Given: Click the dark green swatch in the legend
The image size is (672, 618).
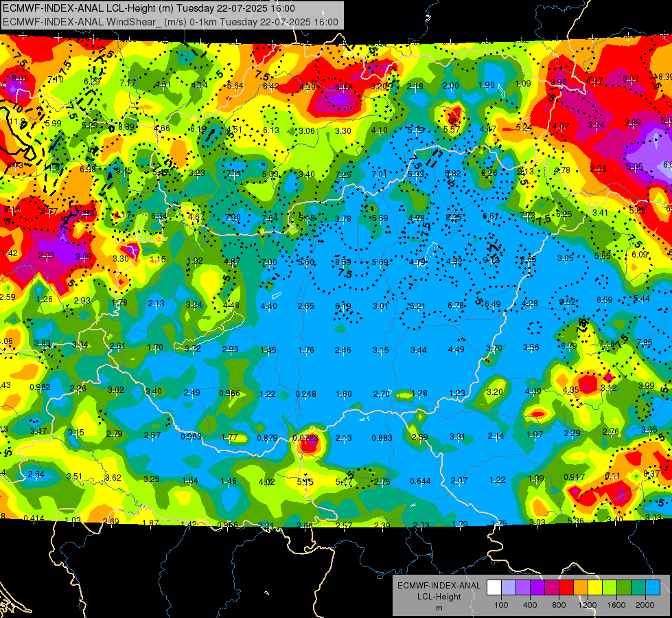Looking at the screenshot, I should (x=624, y=588).
